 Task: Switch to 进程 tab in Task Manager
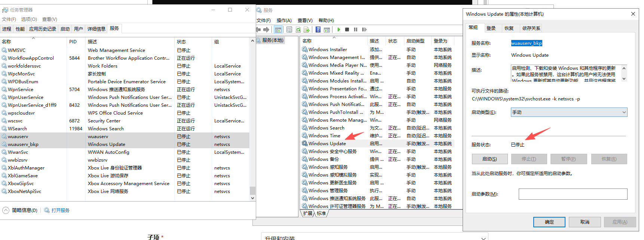point(7,29)
